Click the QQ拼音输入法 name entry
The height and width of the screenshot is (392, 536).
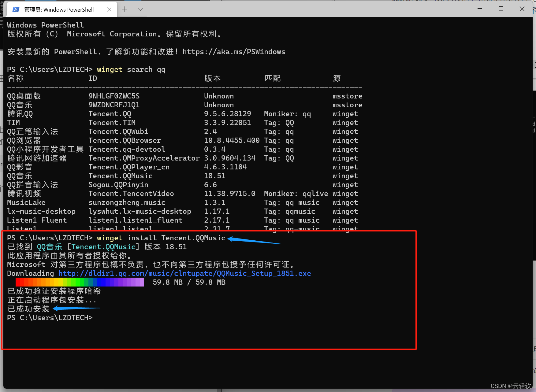33,185
